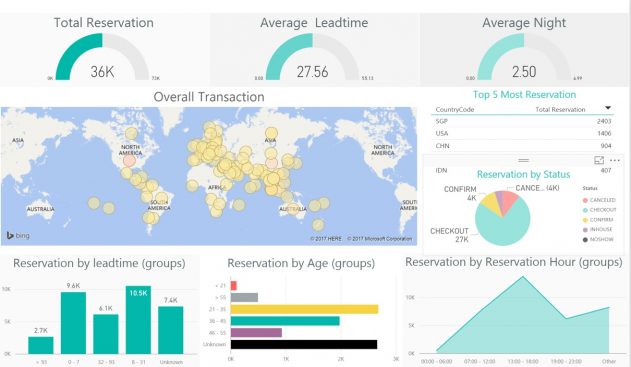This screenshot has height=367, width=631.
Task: Click the Reservation by Age (groups) title
Action: click(301, 263)
